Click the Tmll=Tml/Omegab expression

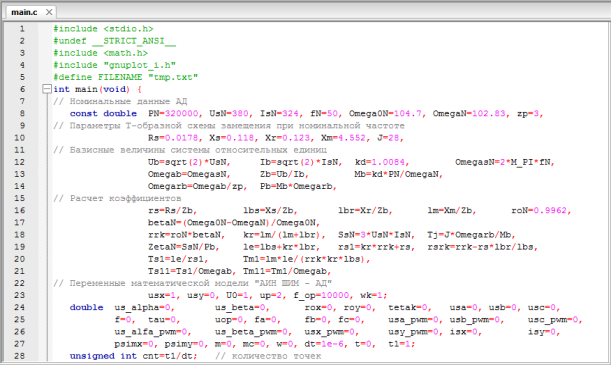coord(285,271)
